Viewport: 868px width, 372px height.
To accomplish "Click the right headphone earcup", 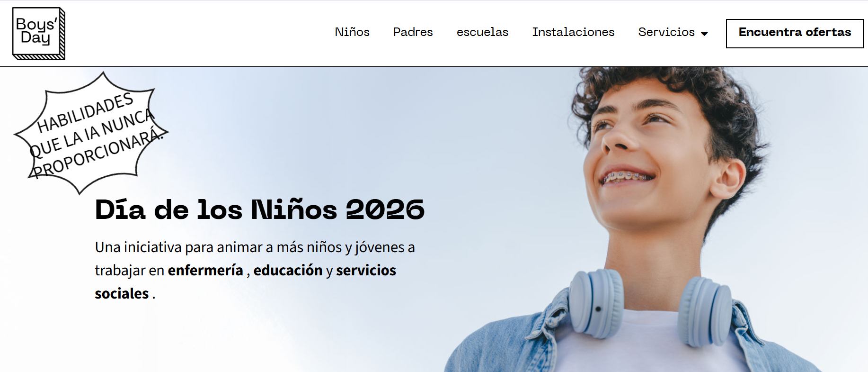I will [704, 312].
